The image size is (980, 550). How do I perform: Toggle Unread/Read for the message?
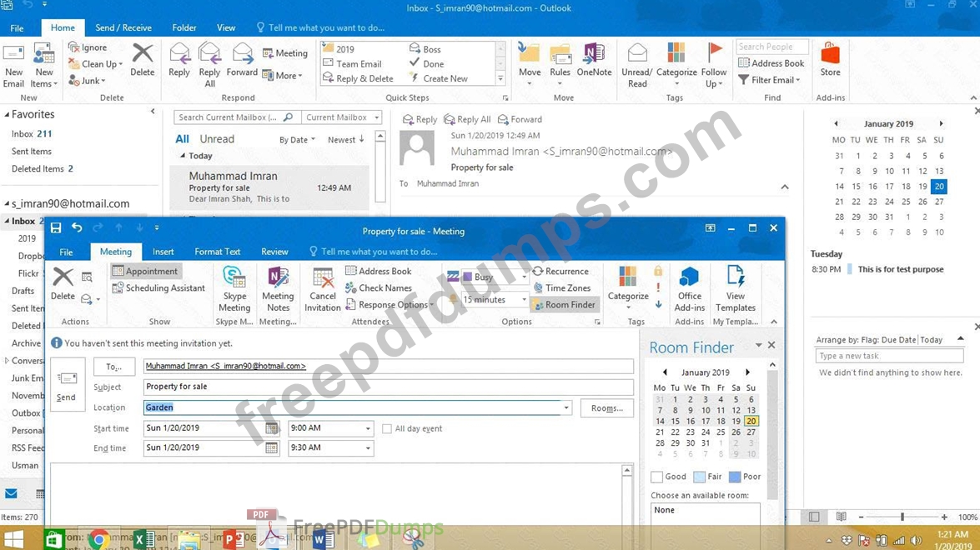coord(637,66)
